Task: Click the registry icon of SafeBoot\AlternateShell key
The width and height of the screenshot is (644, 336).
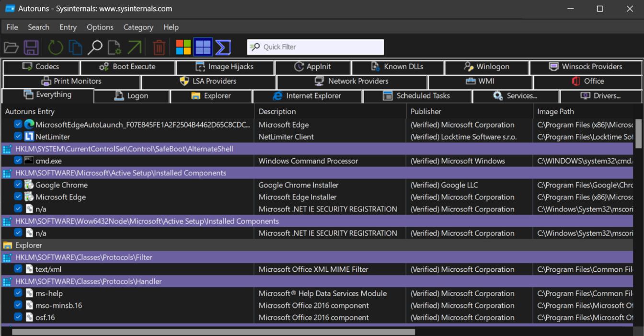Action: pos(7,149)
